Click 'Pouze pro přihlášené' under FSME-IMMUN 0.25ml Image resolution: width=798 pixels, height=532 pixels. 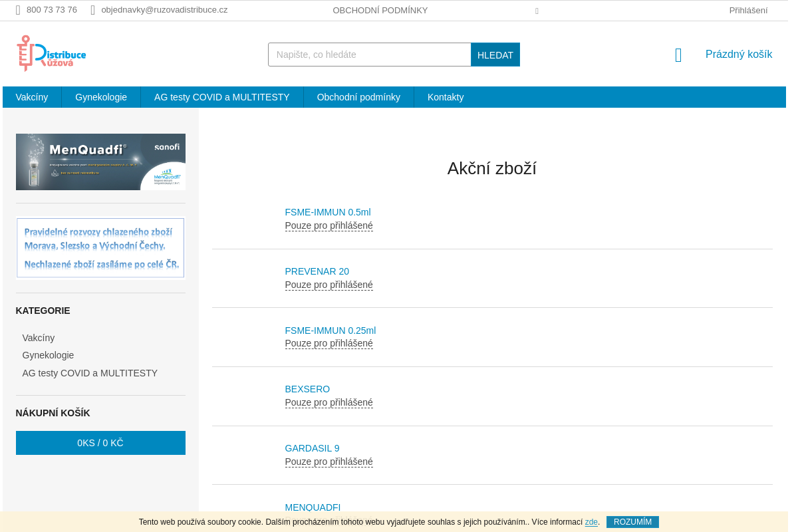pyautogui.click(x=329, y=344)
